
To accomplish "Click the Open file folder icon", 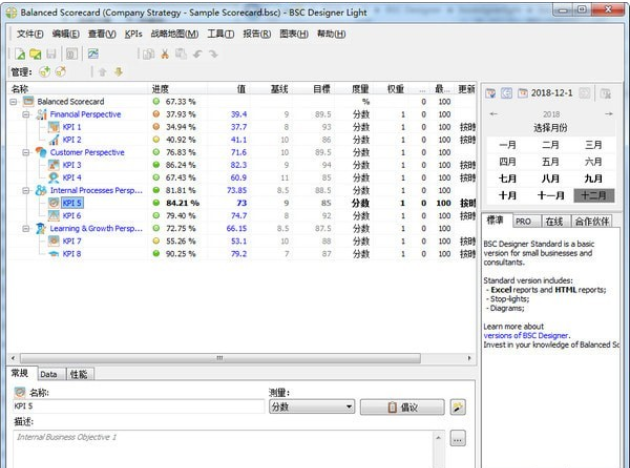I will 35,54.
